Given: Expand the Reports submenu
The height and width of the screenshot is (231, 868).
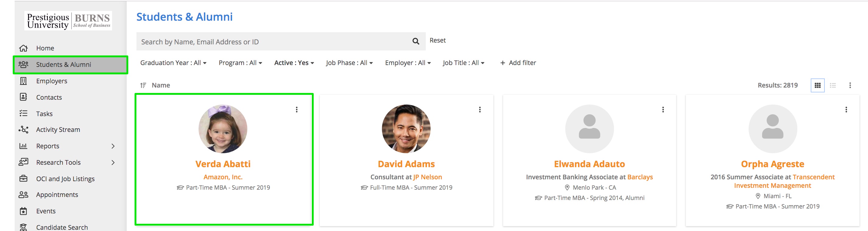Looking at the screenshot, I should tap(113, 146).
